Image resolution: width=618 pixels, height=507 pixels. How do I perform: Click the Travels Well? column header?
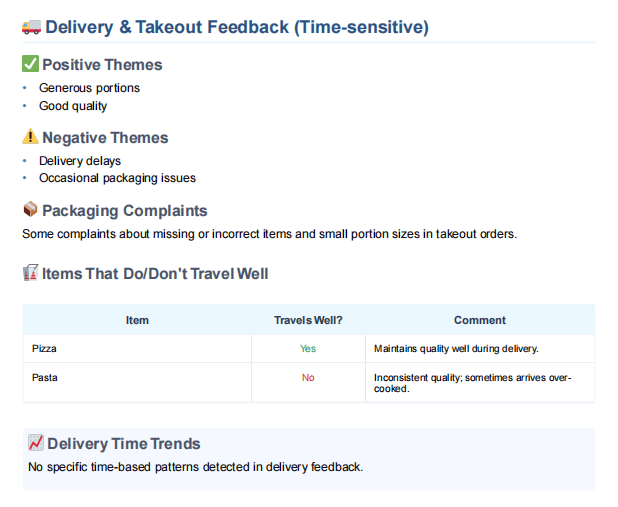click(x=308, y=320)
